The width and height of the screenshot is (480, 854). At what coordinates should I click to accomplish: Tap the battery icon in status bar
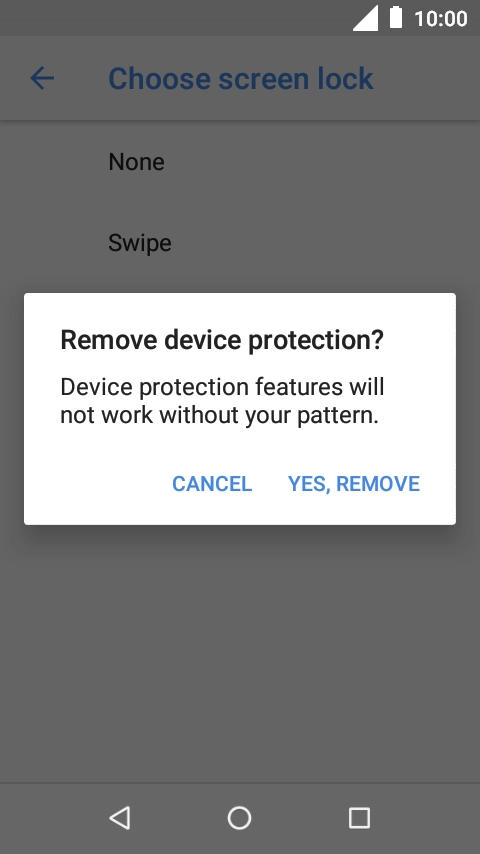[x=396, y=17]
